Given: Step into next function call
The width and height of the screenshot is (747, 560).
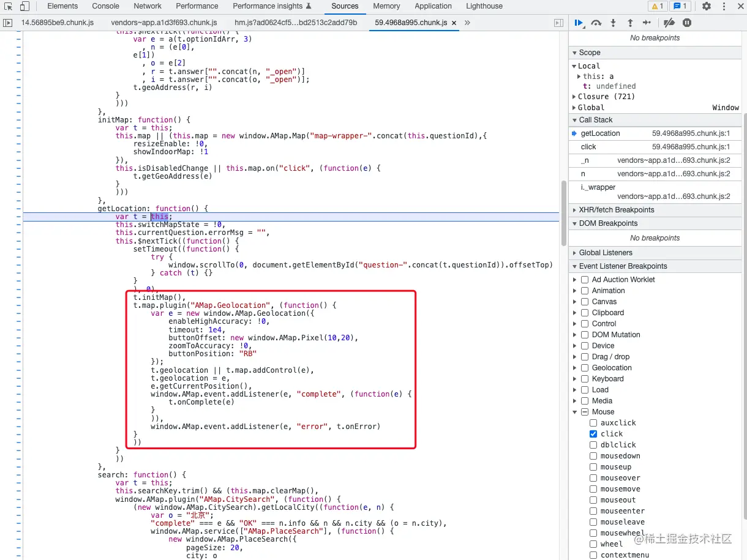Looking at the screenshot, I should point(613,23).
